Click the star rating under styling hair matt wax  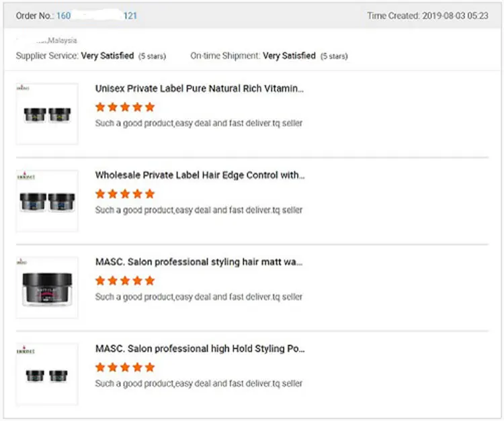pyautogui.click(x=126, y=281)
